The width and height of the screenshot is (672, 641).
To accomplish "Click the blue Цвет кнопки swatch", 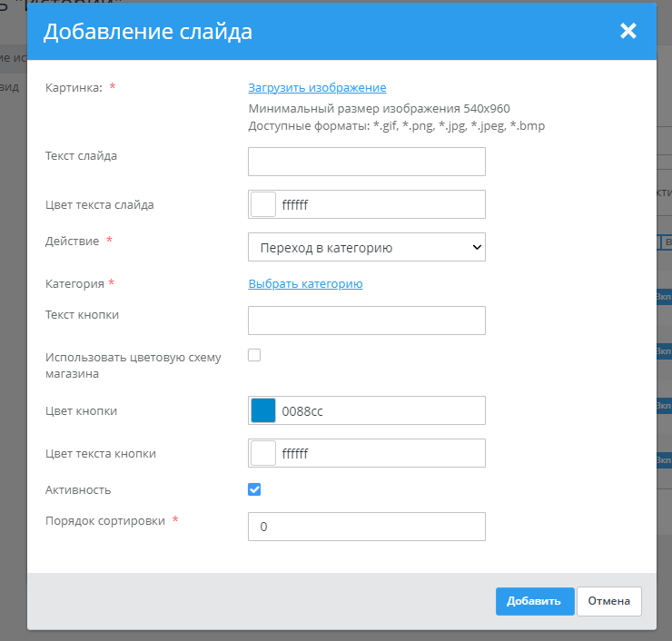I will [x=262, y=410].
